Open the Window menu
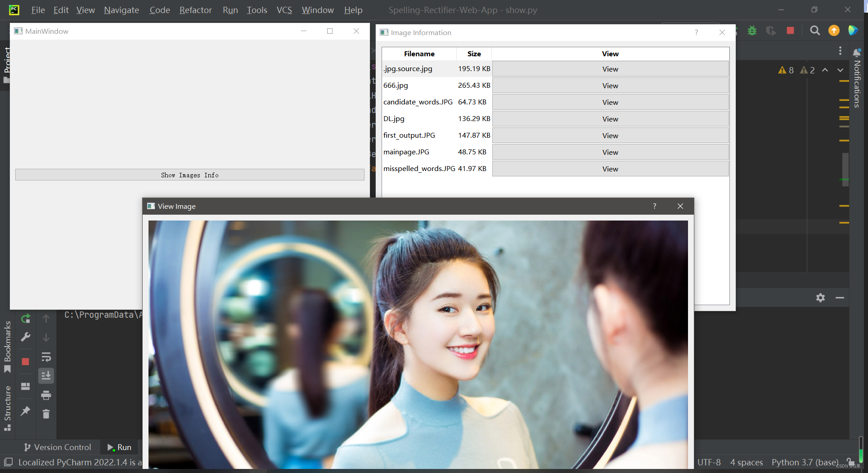The image size is (868, 473). (x=318, y=10)
